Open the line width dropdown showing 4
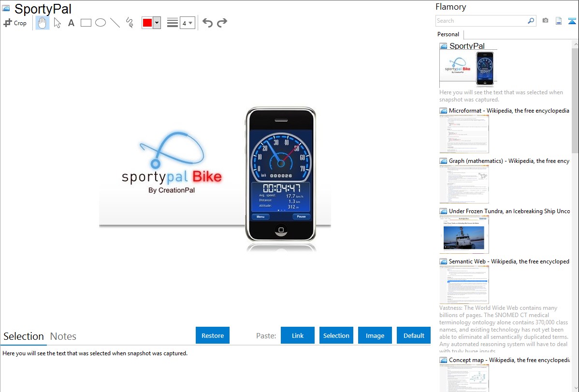579x392 pixels. tap(188, 23)
